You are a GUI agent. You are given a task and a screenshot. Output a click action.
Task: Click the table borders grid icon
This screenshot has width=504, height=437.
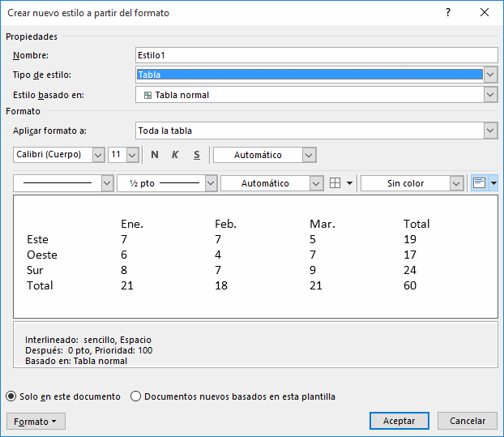pos(335,183)
